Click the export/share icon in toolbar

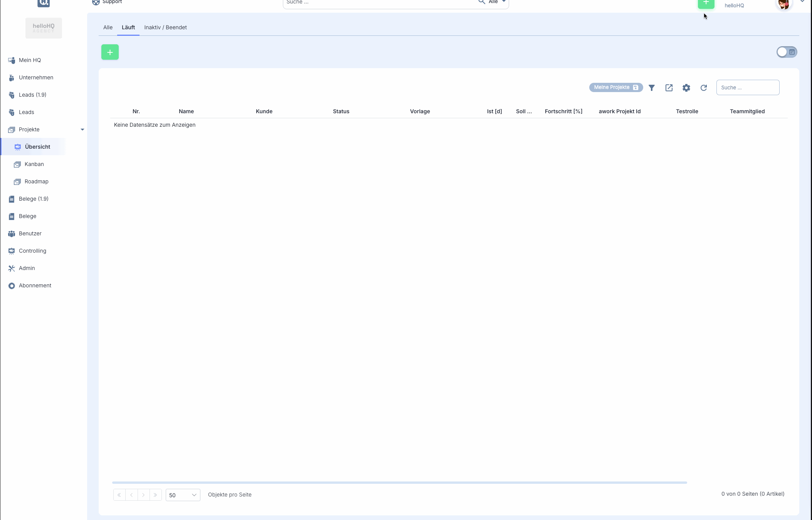(669, 87)
